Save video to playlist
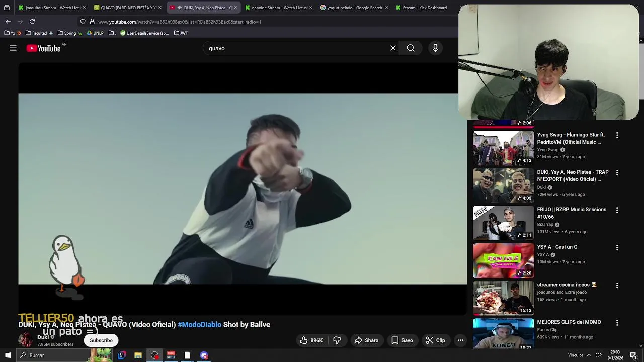 coord(402,340)
